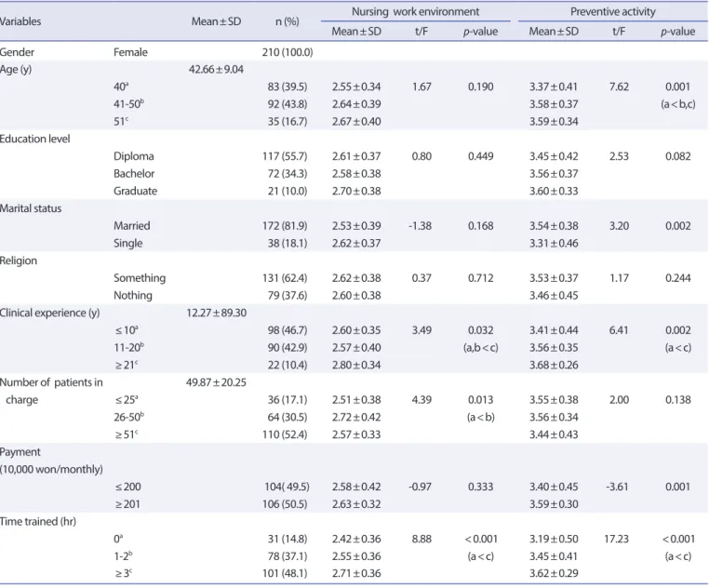Select the 'Married' category label
Viewport: 709px width, 588px height.
(131, 225)
